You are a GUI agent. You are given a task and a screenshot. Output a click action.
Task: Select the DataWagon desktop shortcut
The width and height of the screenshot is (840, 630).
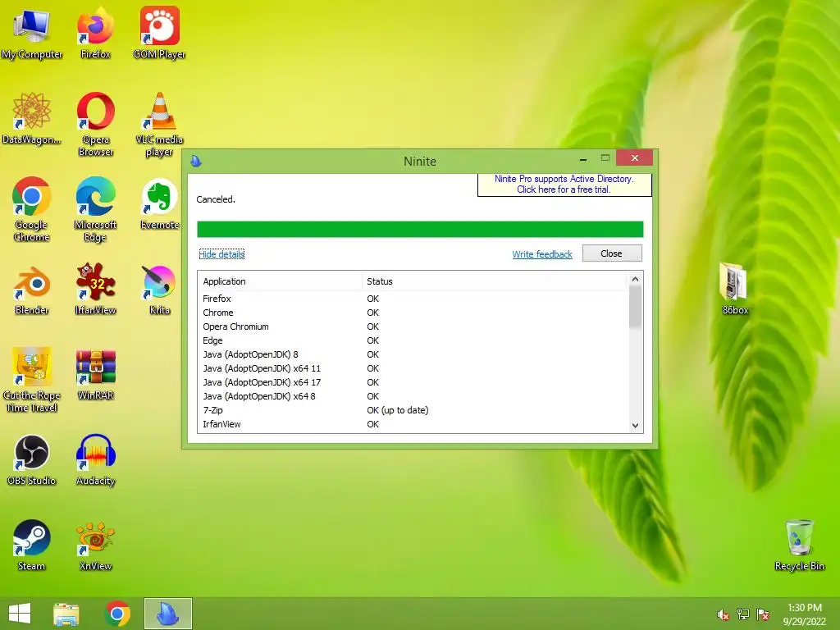pos(32,119)
